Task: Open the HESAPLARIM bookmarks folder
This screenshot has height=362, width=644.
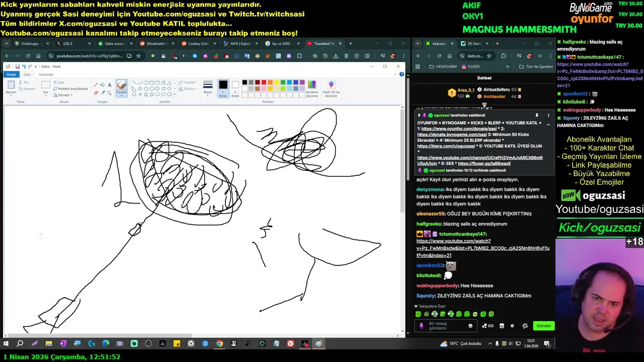Action: click(x=443, y=66)
